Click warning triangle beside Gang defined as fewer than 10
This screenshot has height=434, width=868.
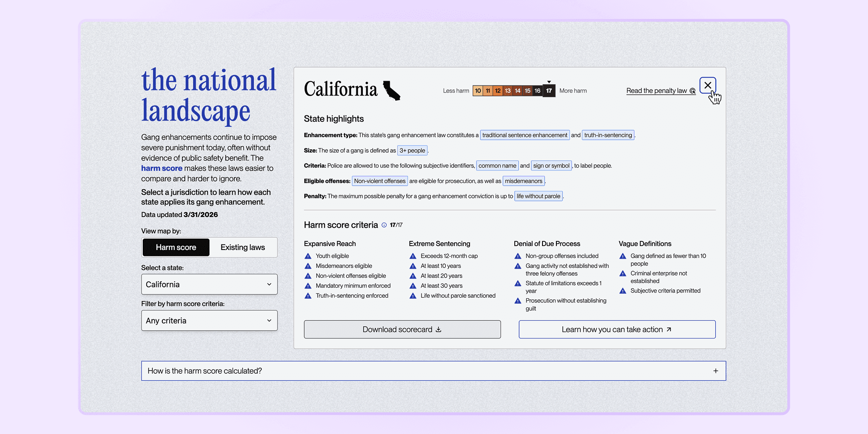coord(623,256)
